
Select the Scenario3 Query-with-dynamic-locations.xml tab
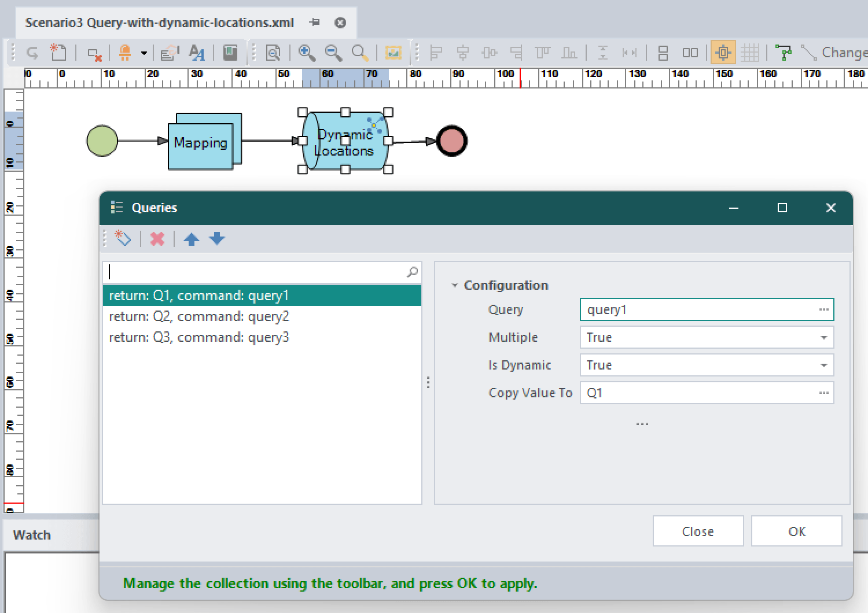point(160,23)
